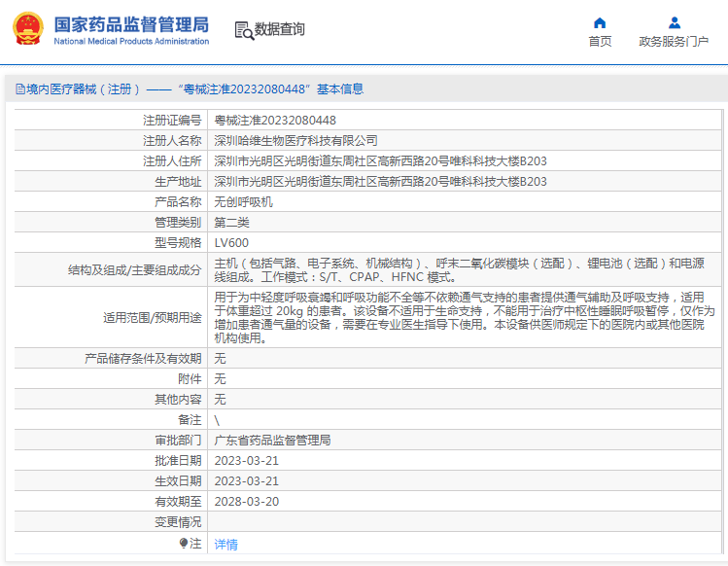Screen dimensions: 728x566
Task: Click intended use paragraph 用于为中轻度呼吸衰竭
Action: coord(465,317)
